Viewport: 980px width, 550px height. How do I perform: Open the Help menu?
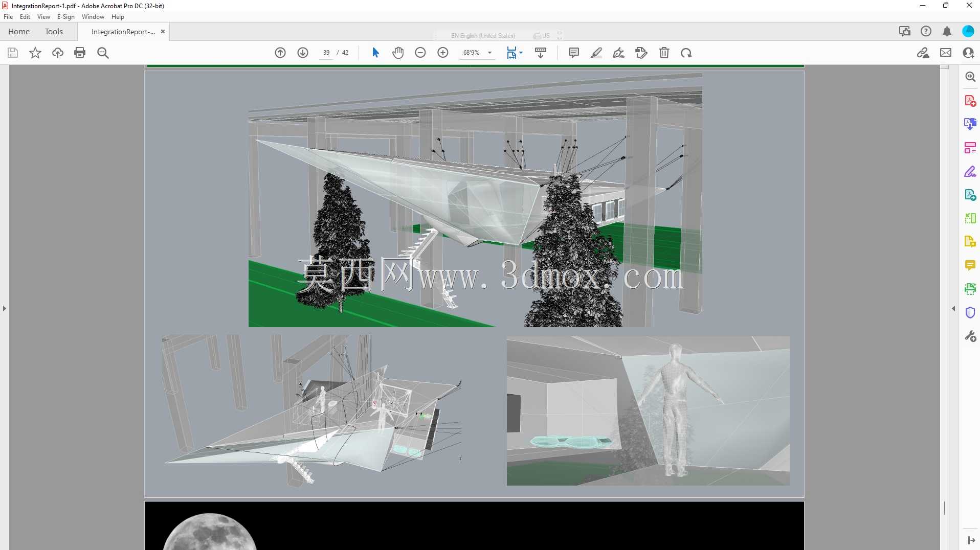[118, 17]
